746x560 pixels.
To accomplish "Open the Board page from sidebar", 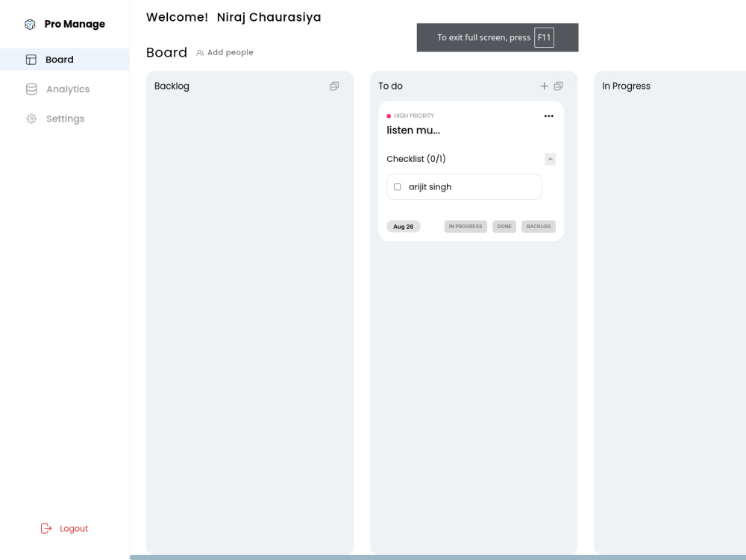I will point(65,60).
